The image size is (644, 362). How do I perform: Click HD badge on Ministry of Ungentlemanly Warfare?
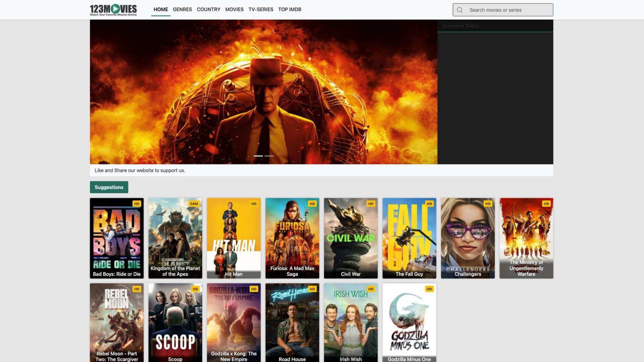(x=547, y=204)
